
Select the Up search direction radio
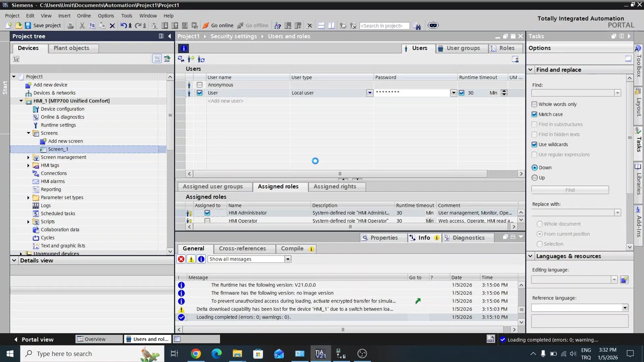pyautogui.click(x=534, y=178)
